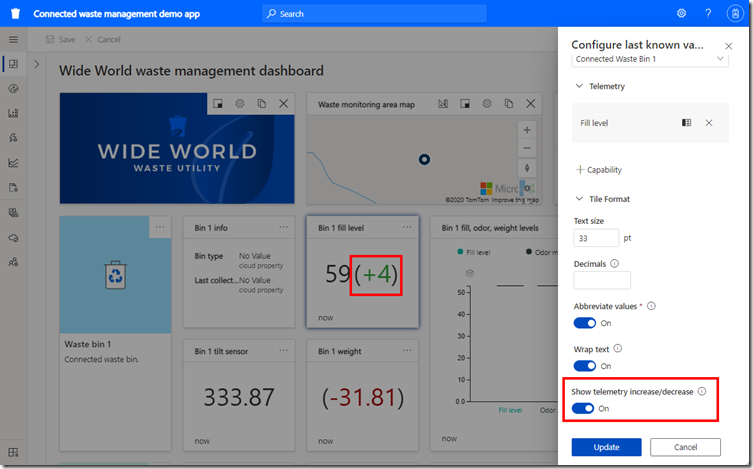Click the map compass button
The width and height of the screenshot is (753, 469).
pyautogui.click(x=527, y=168)
